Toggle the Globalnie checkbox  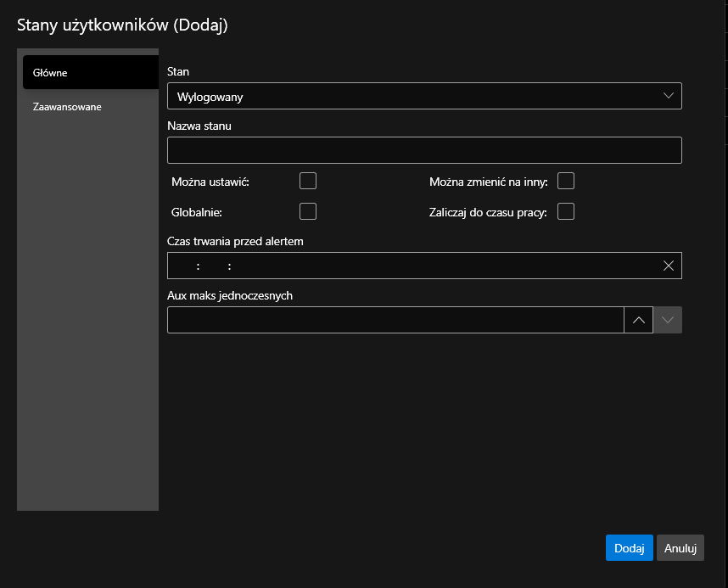click(x=308, y=211)
